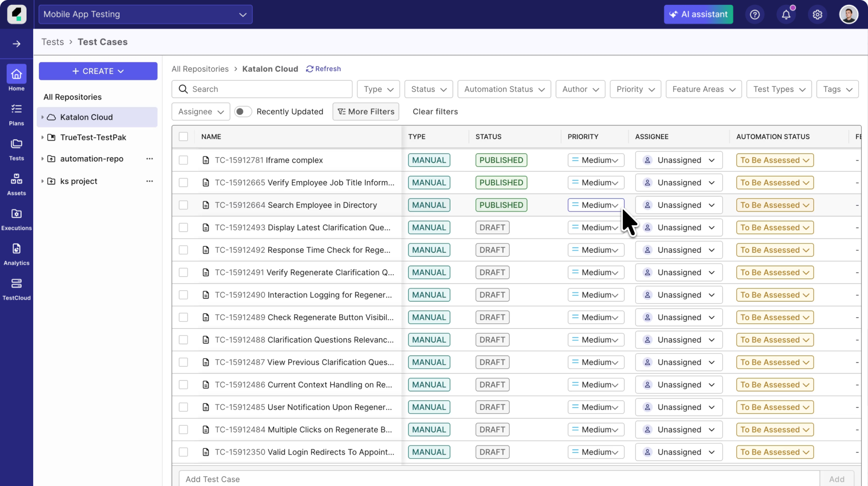Tick the checkbox for TC-15912664 Search Employee in Directory

click(x=183, y=205)
